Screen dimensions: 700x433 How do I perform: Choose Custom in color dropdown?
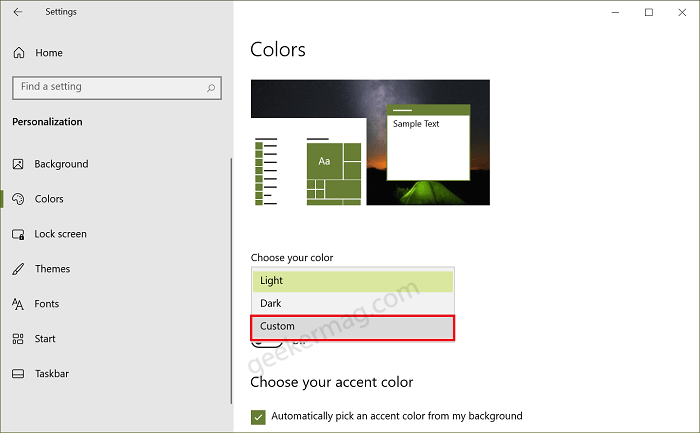coord(353,327)
